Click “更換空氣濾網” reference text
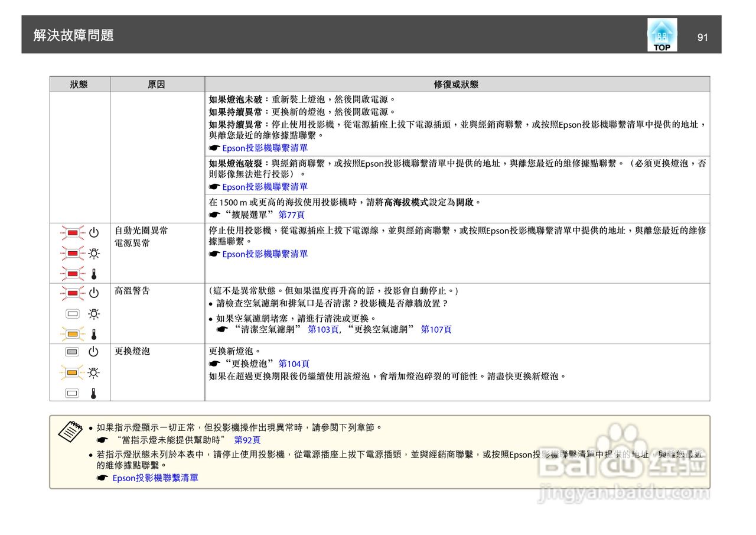756x535 pixels. [x=382, y=329]
